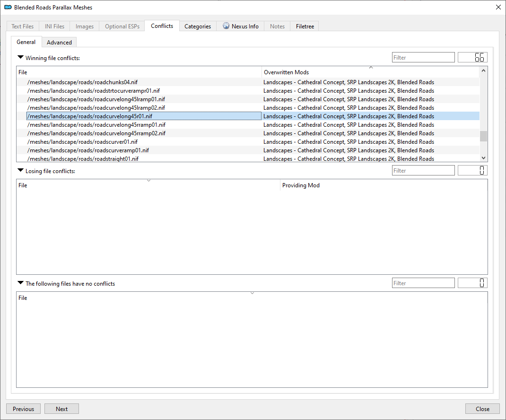Viewport: 506px width, 420px height.
Task: Select the Conflicts tab
Action: 162,26
